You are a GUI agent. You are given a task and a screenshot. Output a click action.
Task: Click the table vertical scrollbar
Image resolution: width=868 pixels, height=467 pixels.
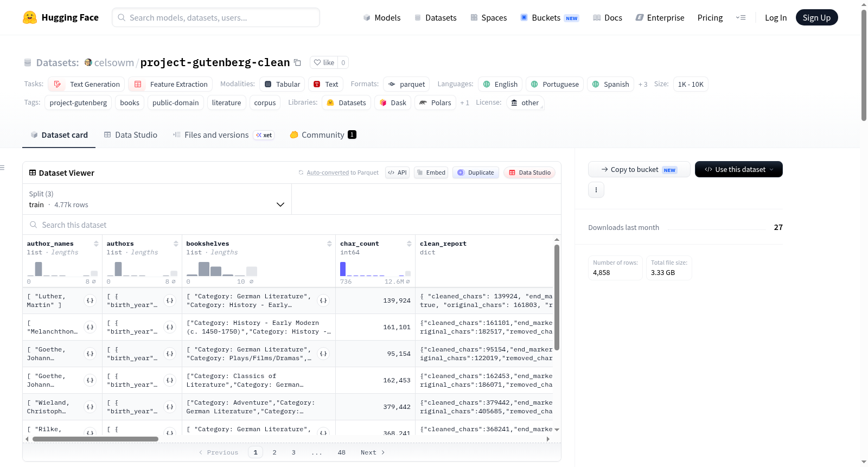557,297
